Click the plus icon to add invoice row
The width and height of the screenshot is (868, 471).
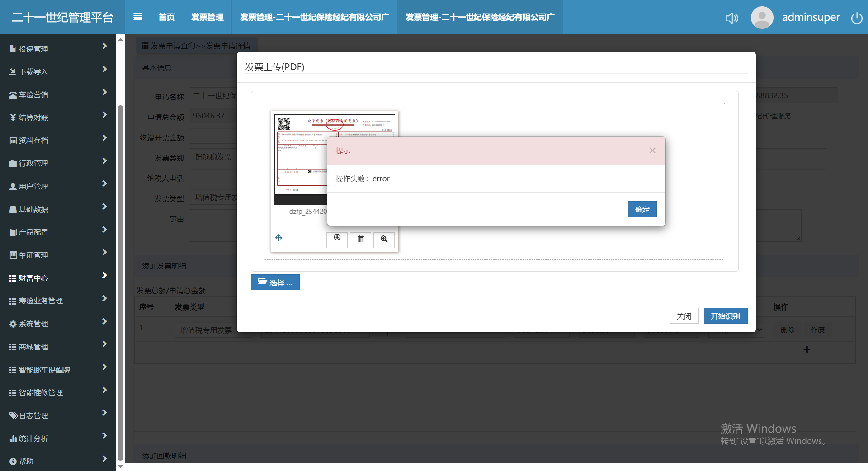point(807,349)
